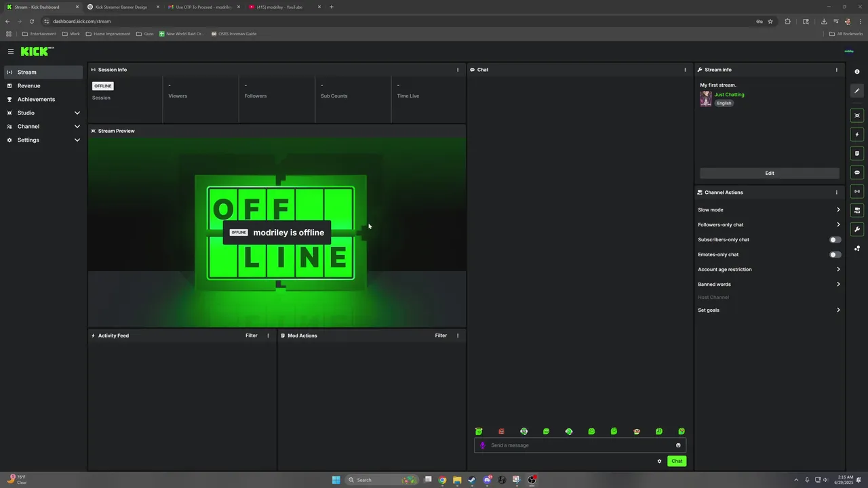Open Achievements in the sidebar
Screen dimensions: 868x488
[x=43, y=100]
